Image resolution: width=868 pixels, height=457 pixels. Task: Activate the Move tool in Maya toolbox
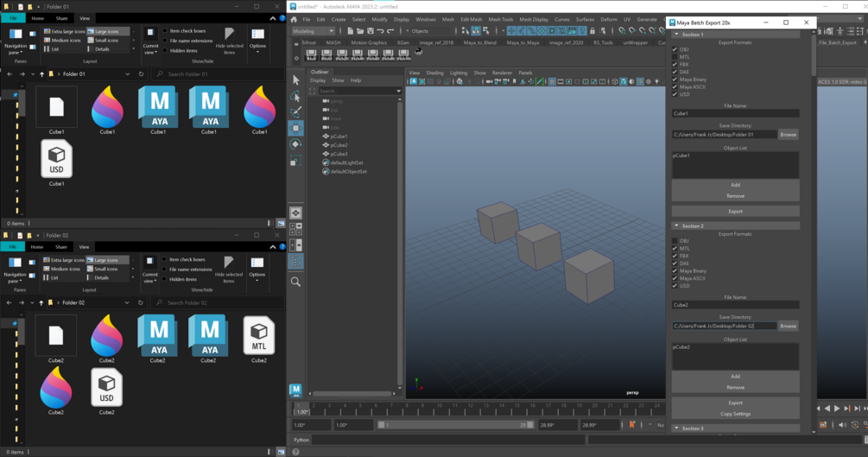[295, 129]
